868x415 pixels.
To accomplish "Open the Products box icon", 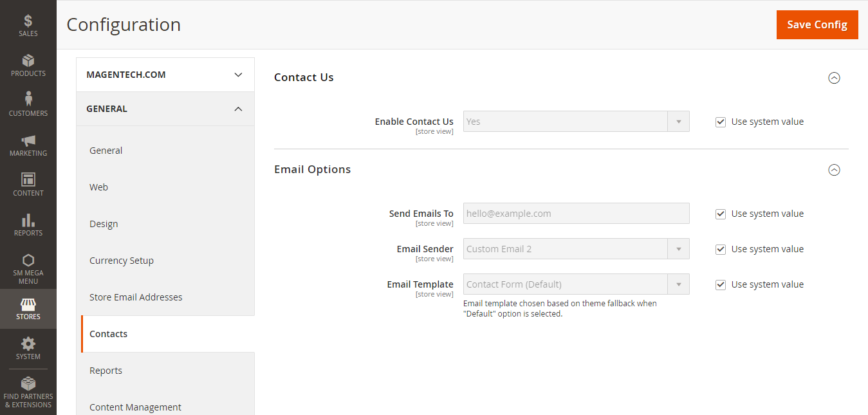I will click(28, 60).
